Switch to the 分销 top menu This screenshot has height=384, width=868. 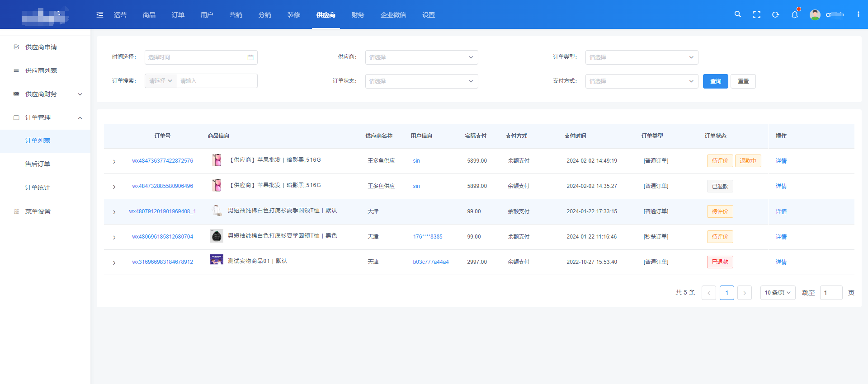[265, 15]
